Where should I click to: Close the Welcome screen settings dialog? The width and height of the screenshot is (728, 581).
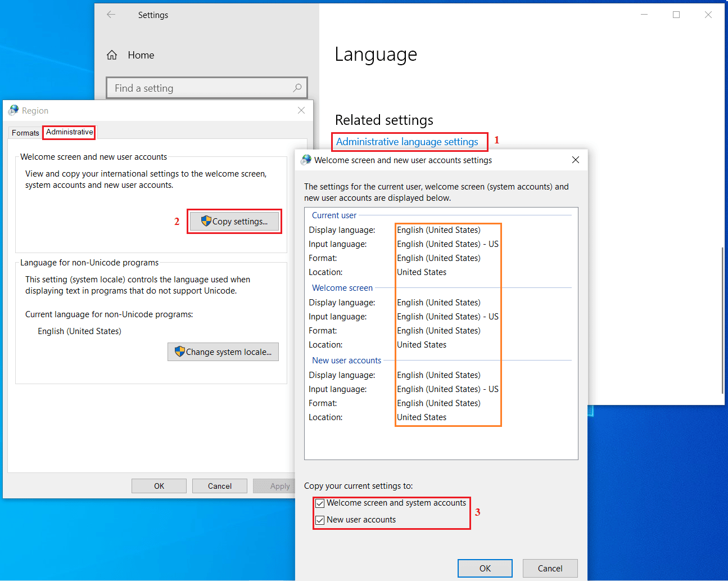[575, 160]
